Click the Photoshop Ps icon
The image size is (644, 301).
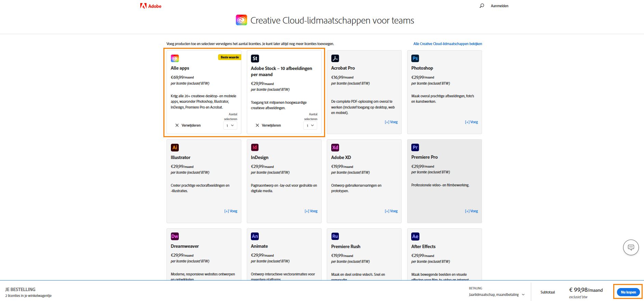(415, 58)
